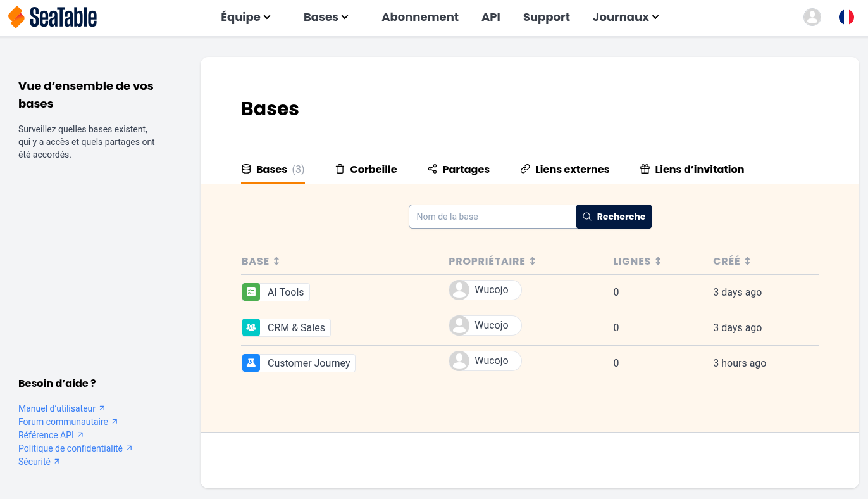This screenshot has width=868, height=499.
Task: Click the blue Customer Journey flask icon
Action: coord(251,363)
